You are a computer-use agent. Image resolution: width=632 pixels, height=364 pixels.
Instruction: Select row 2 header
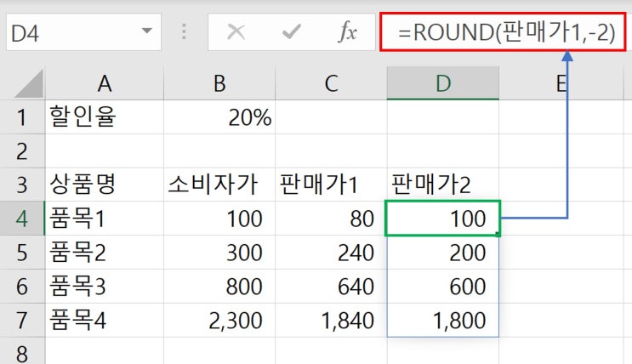(x=22, y=151)
